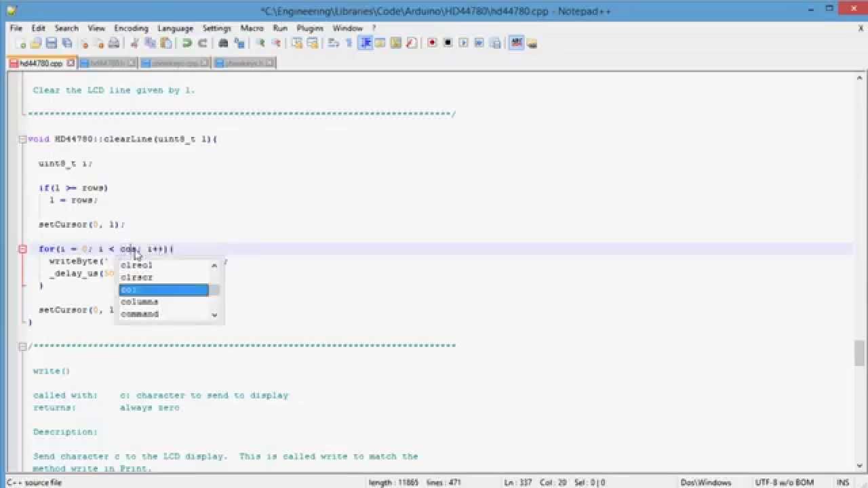The width and height of the screenshot is (868, 488).
Task: Open user defined language dialog icon
Action: [x=380, y=43]
